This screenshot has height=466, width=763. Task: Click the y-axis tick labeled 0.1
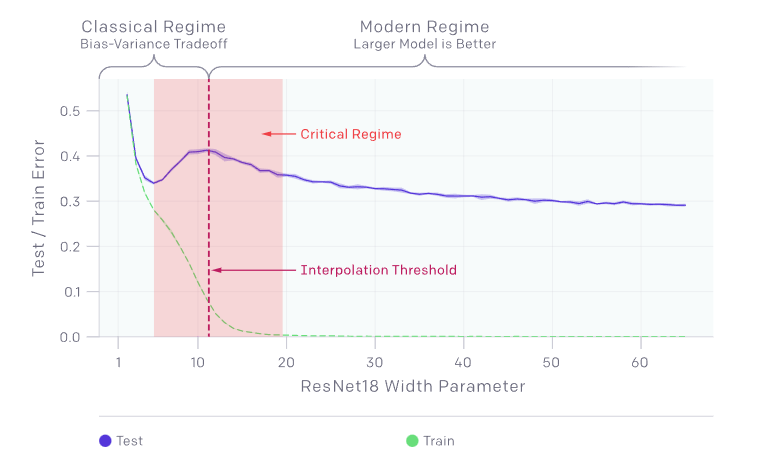coord(72,292)
